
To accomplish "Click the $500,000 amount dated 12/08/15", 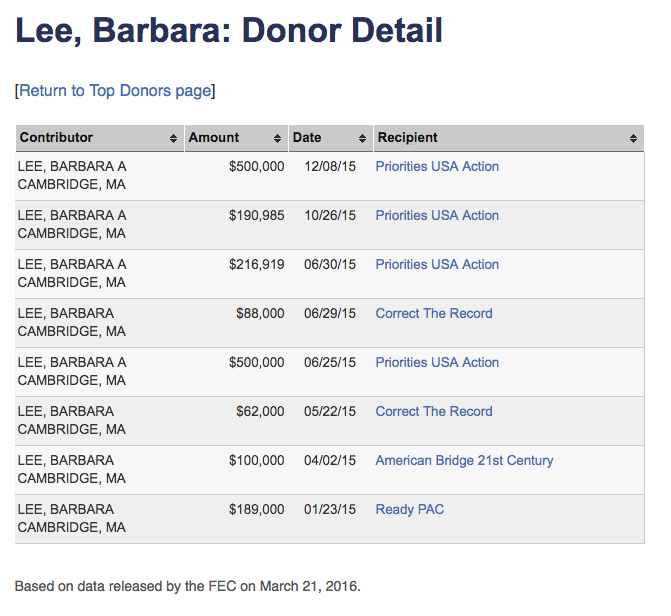I will click(x=256, y=167).
